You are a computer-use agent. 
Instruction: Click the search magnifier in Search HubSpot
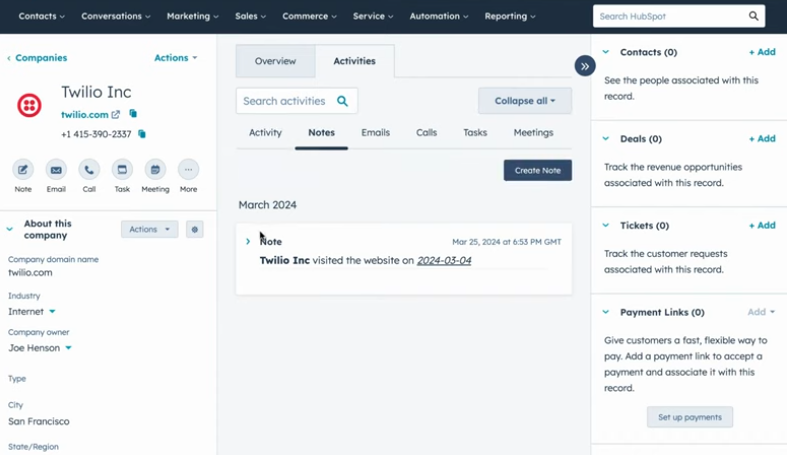click(x=753, y=16)
